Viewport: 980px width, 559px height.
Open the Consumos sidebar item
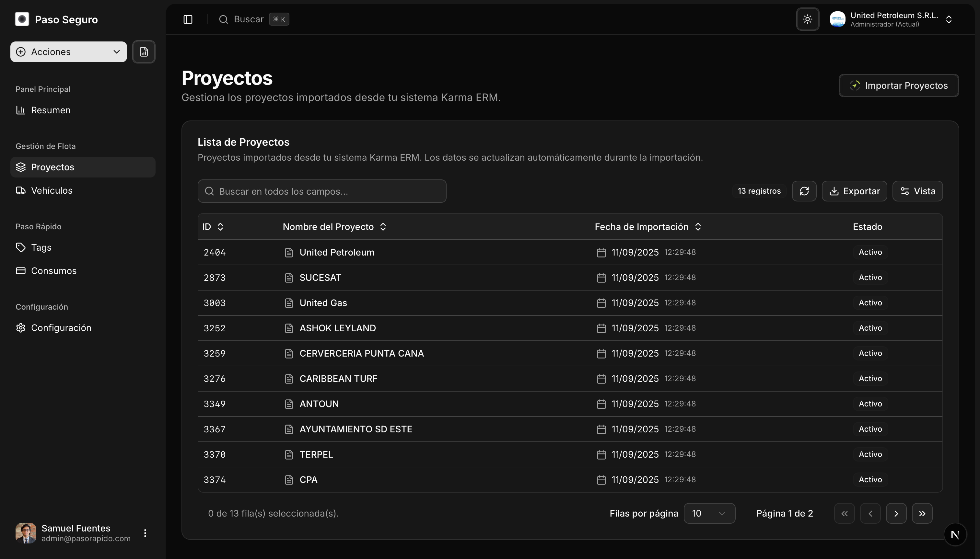coord(53,271)
